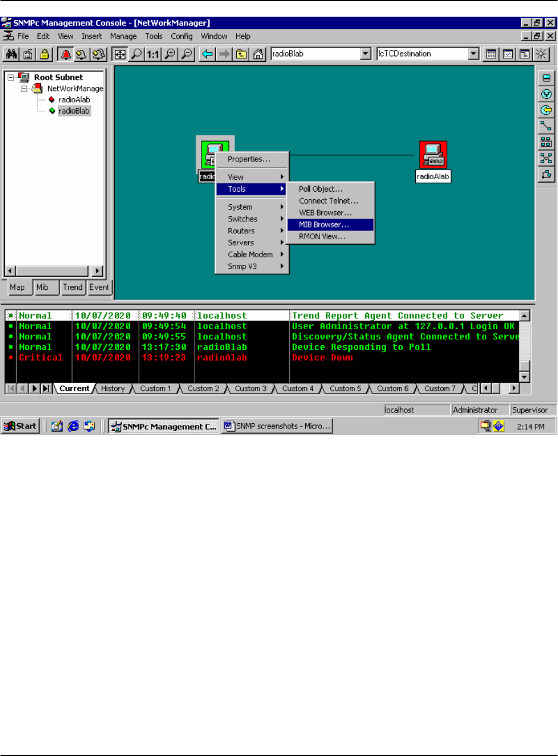The height and width of the screenshot is (756, 558).
Task: Select the red radioAlab SNMP device icon
Action: point(433,155)
